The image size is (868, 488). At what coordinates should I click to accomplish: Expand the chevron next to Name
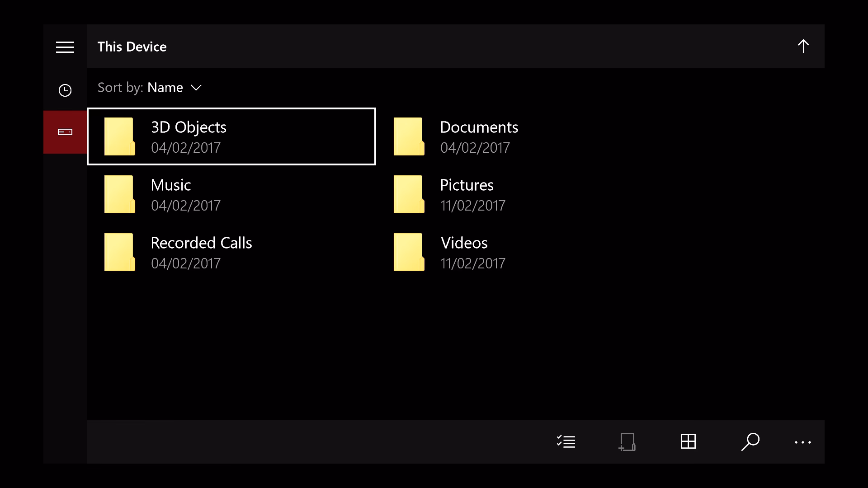[196, 88]
